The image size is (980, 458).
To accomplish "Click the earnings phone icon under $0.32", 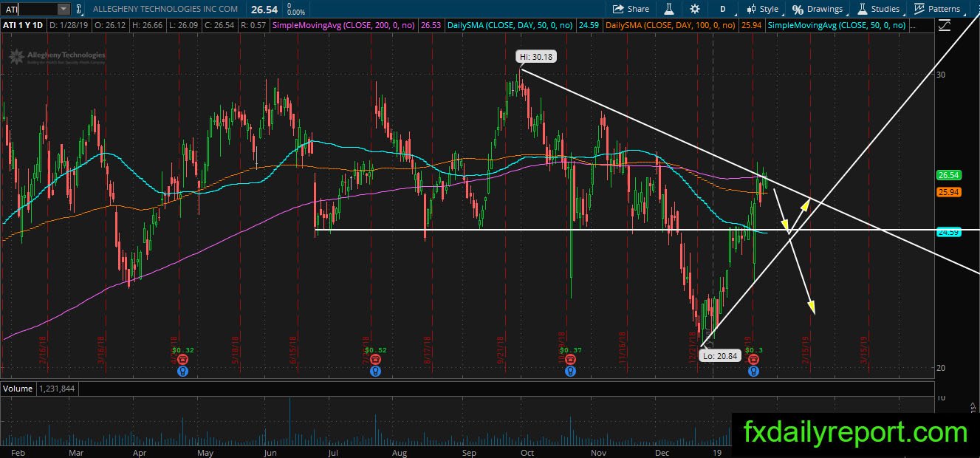I will click(x=182, y=358).
